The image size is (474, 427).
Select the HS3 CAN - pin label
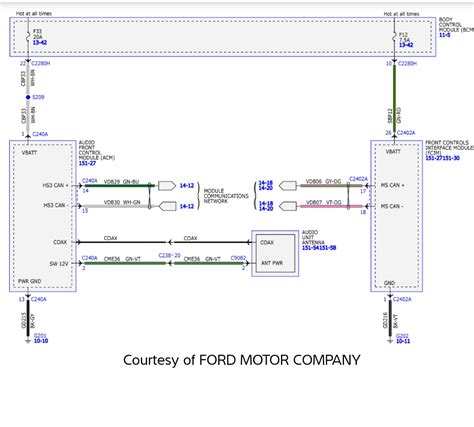(x=55, y=205)
